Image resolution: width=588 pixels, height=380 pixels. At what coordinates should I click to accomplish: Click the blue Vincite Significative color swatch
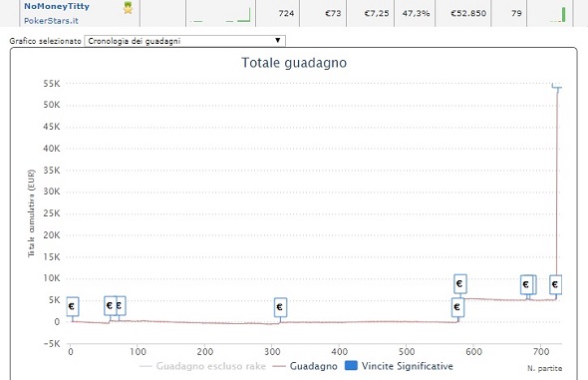tap(351, 365)
